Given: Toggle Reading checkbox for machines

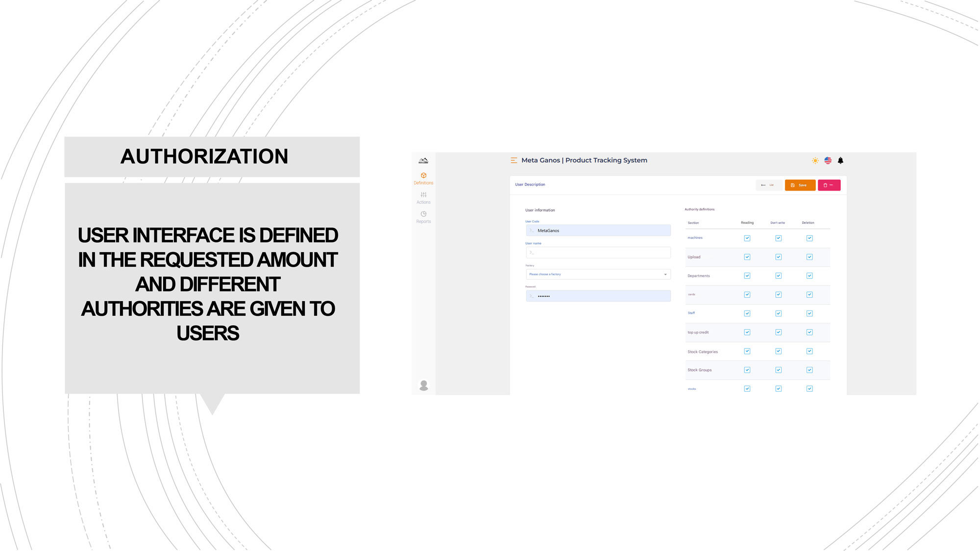Looking at the screenshot, I should tap(747, 238).
